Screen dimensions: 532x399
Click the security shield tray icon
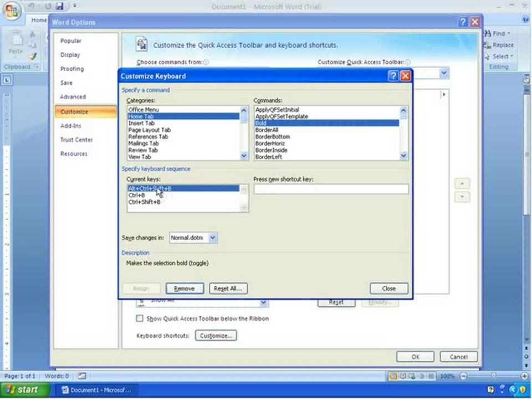pos(523,390)
